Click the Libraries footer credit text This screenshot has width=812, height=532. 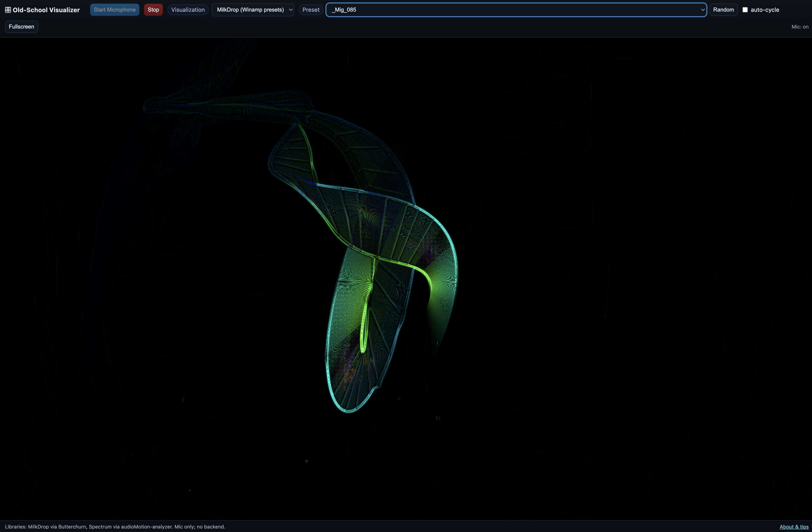115,527
